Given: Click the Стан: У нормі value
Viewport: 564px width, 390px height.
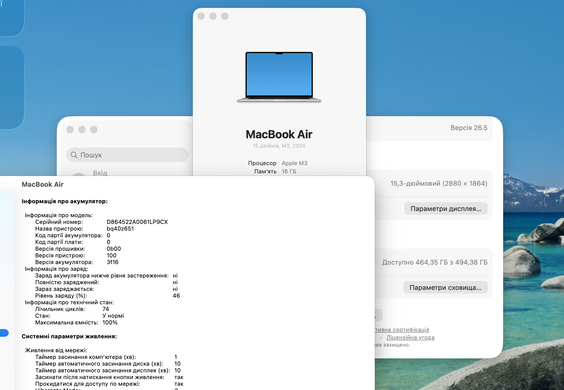Looking at the screenshot, I should pos(113,316).
